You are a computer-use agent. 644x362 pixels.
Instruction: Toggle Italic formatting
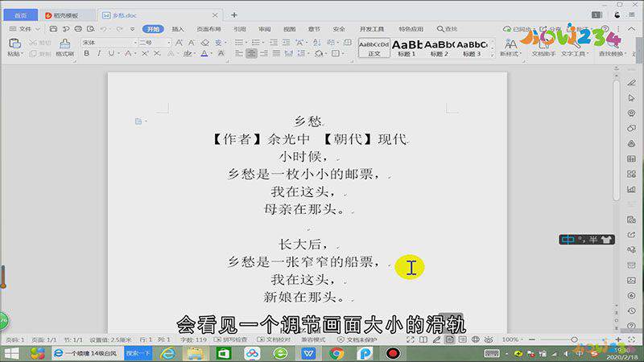click(99, 53)
